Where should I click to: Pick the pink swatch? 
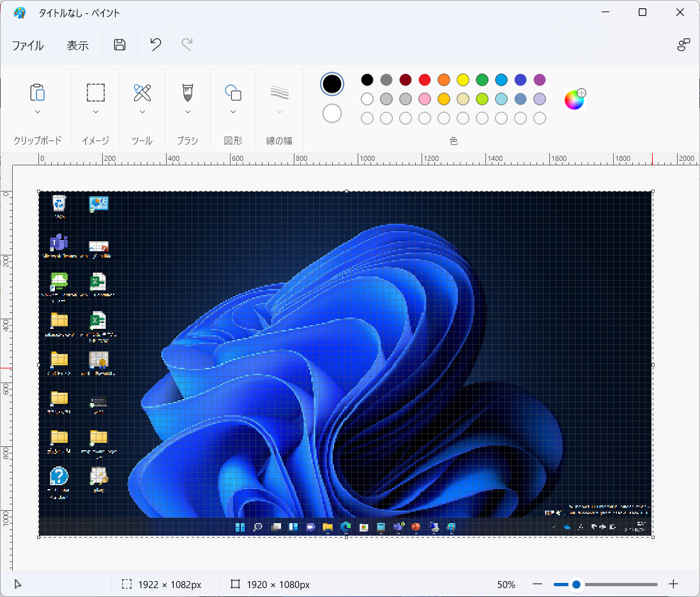tap(425, 99)
